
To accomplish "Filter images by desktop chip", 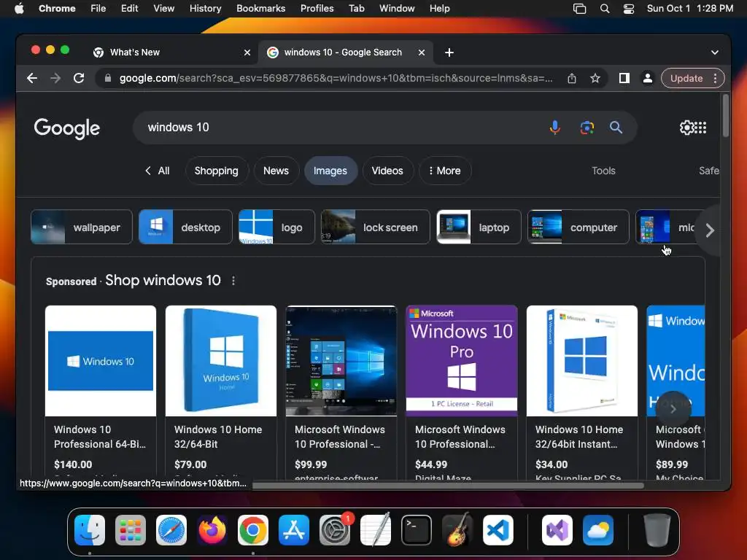I will [x=185, y=227].
